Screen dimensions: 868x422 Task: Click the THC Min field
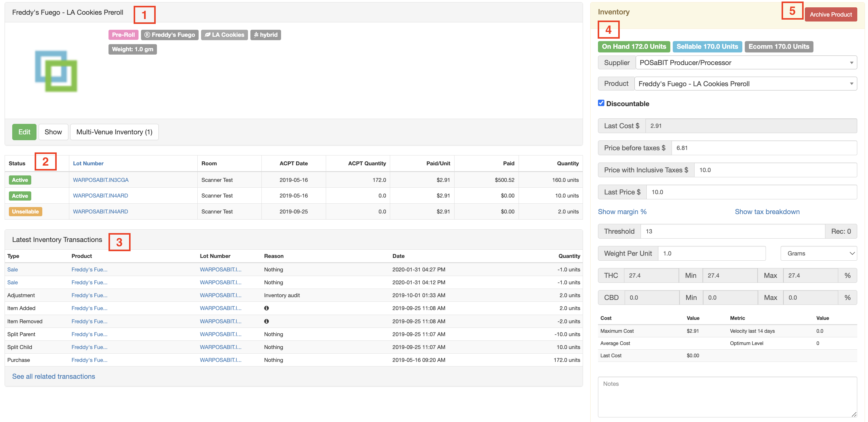(729, 275)
